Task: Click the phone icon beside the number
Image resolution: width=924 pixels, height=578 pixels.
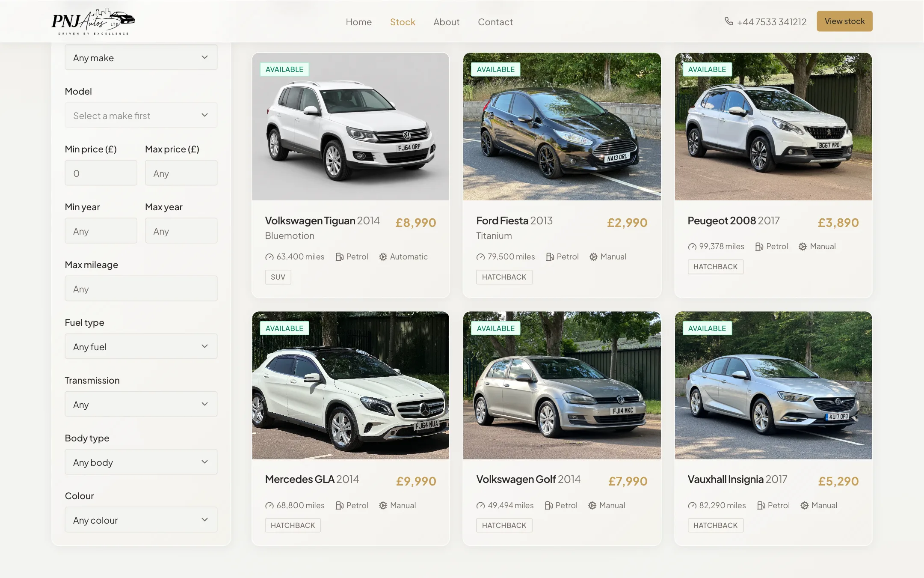Action: [729, 21]
